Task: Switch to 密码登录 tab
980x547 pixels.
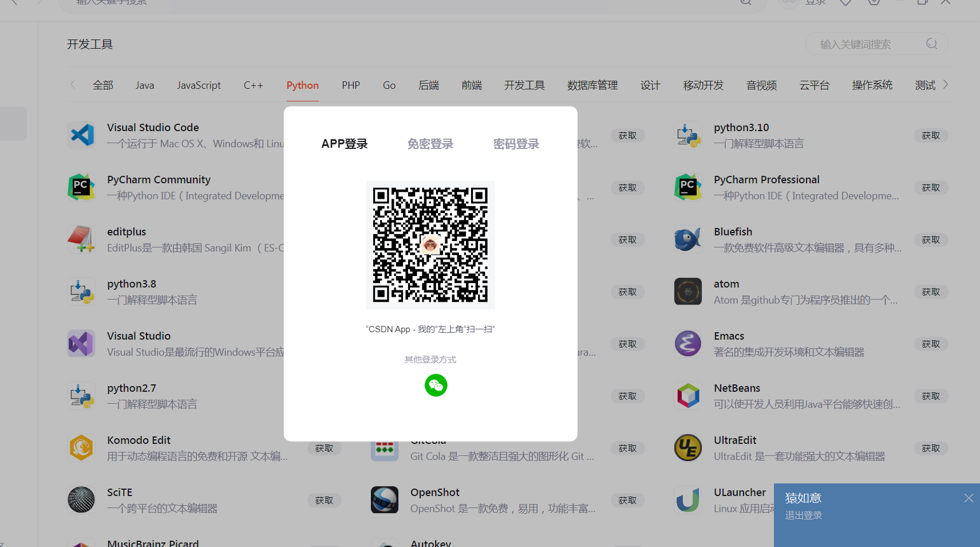Action: (x=516, y=144)
